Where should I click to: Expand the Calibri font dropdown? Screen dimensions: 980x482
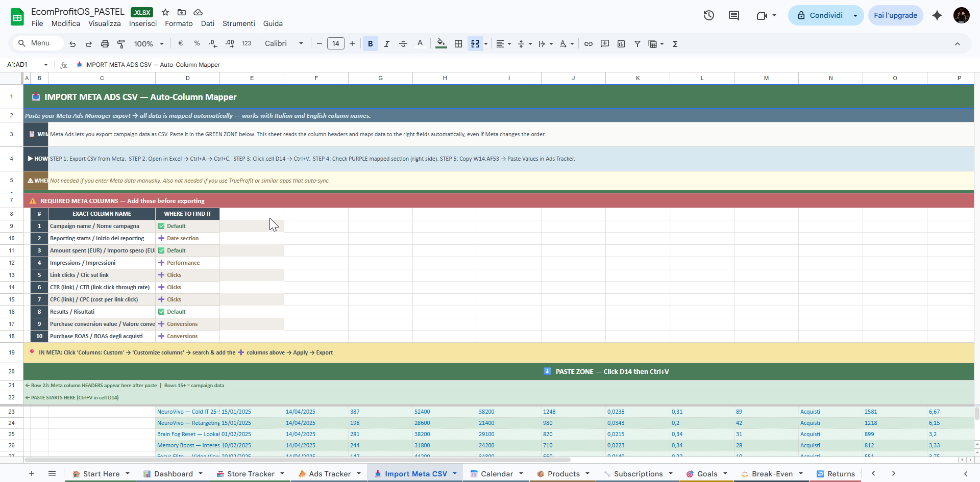point(284,44)
